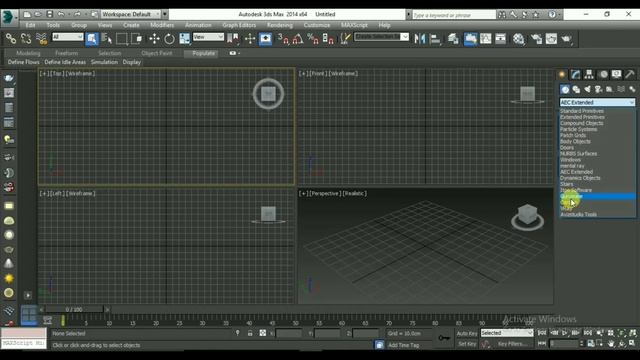Click the Add Time Tag field

point(403,345)
